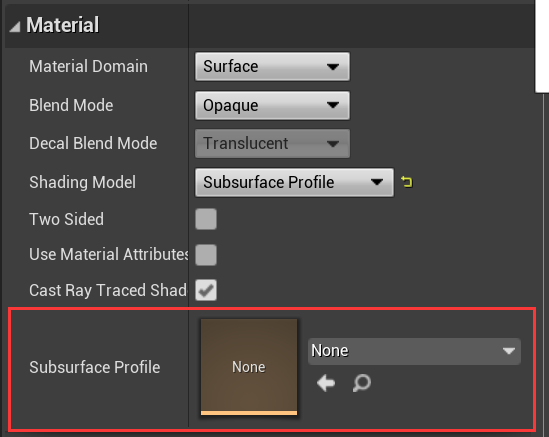549x437 pixels.
Task: Click the Material section header title
Action: [63, 25]
